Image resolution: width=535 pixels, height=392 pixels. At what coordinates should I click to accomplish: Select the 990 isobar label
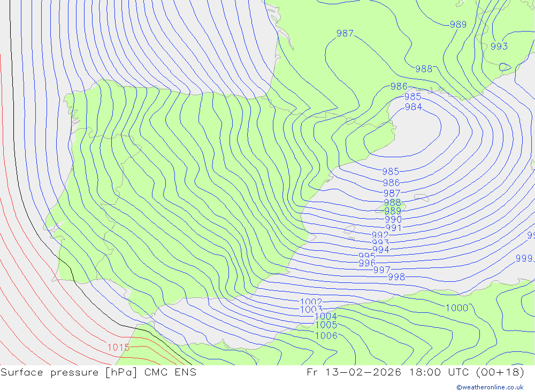[x=393, y=219]
